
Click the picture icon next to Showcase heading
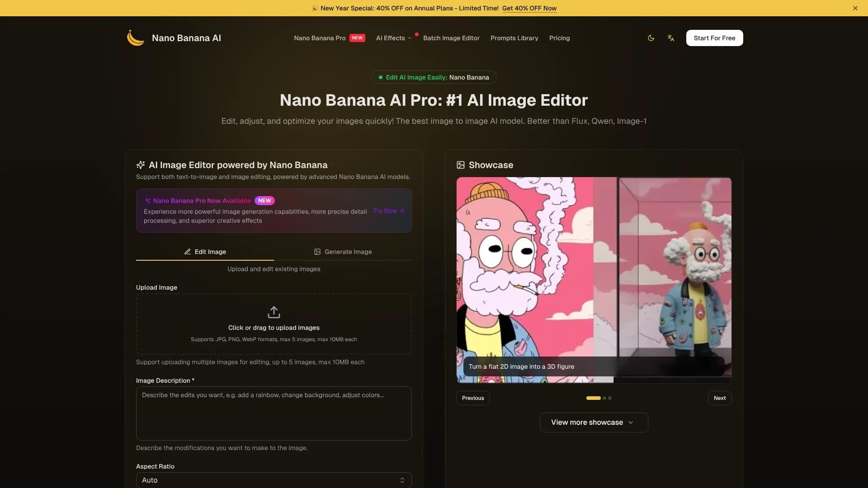pyautogui.click(x=461, y=165)
